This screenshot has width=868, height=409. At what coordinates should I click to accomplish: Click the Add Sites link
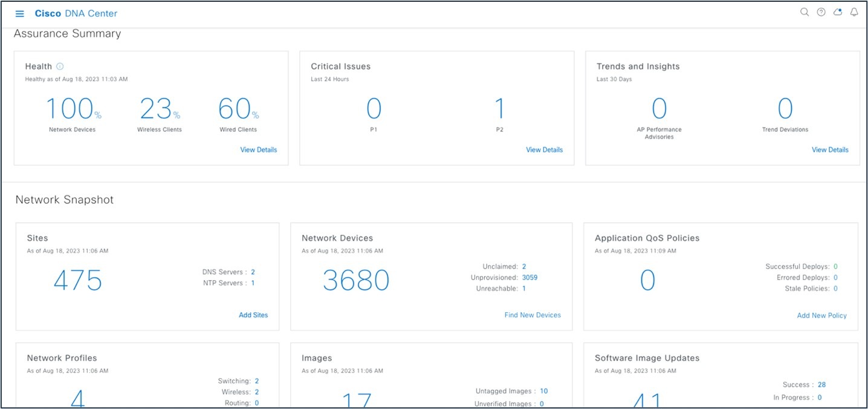click(x=253, y=315)
